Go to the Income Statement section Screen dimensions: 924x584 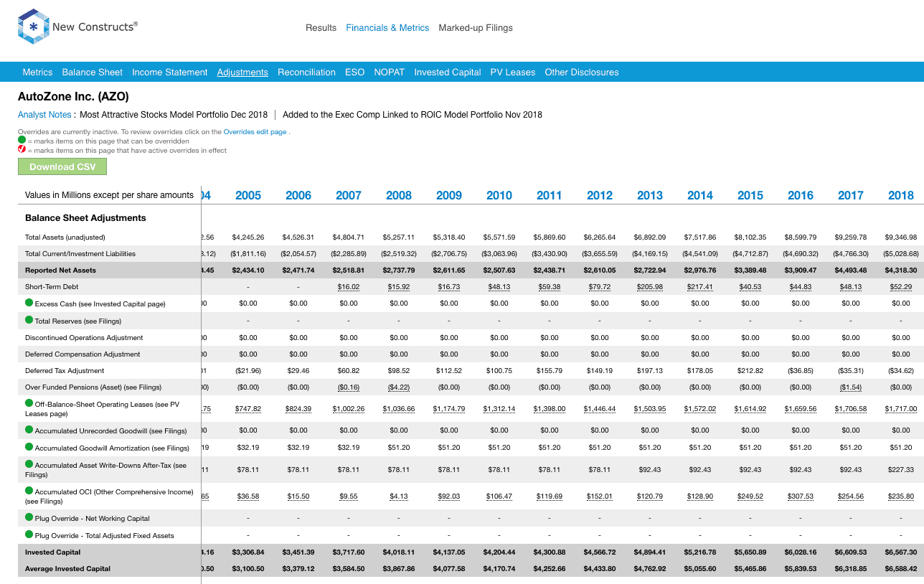pos(170,72)
